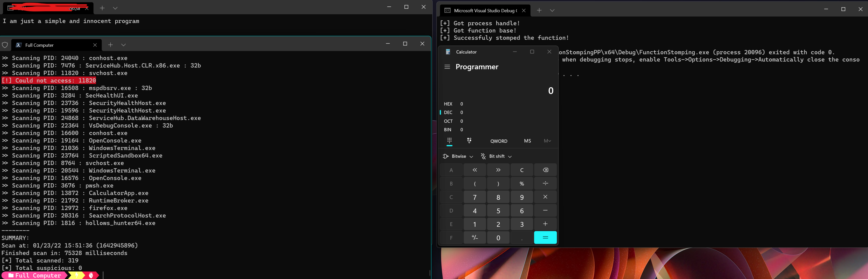Select the BIN number base

(x=447, y=130)
